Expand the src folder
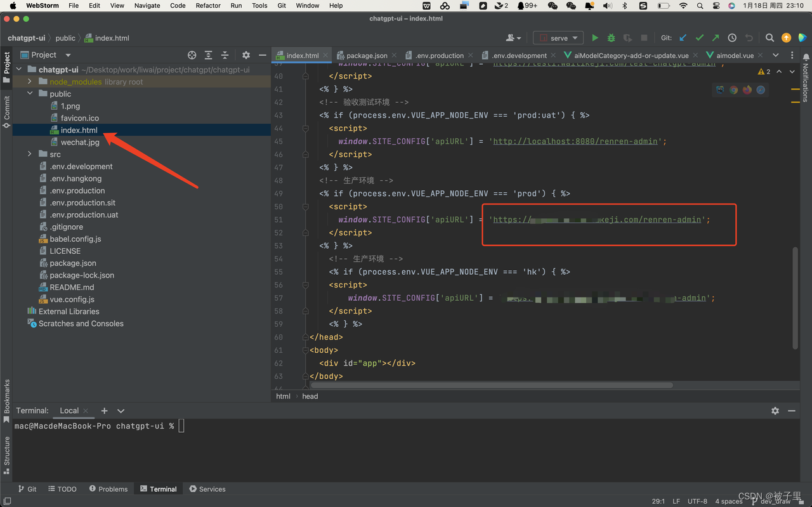This screenshot has width=812, height=507. (x=30, y=154)
